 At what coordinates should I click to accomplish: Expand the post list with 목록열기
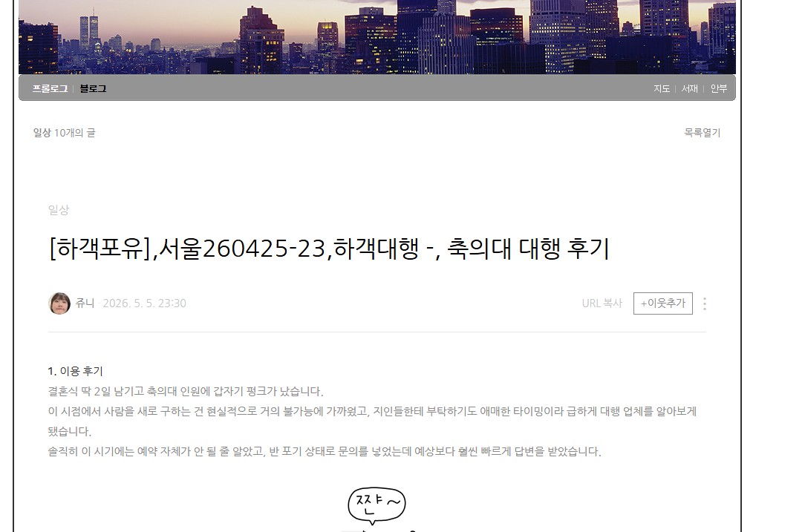click(703, 133)
